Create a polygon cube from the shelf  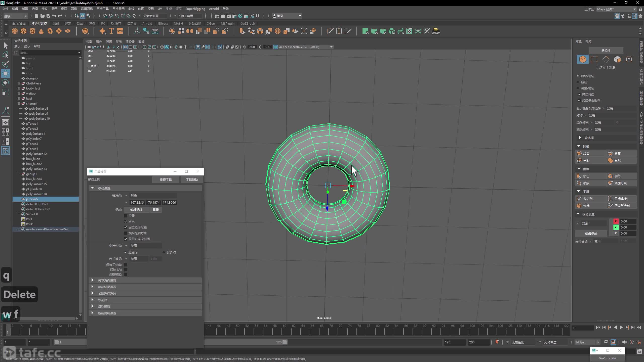pyautogui.click(x=24, y=31)
